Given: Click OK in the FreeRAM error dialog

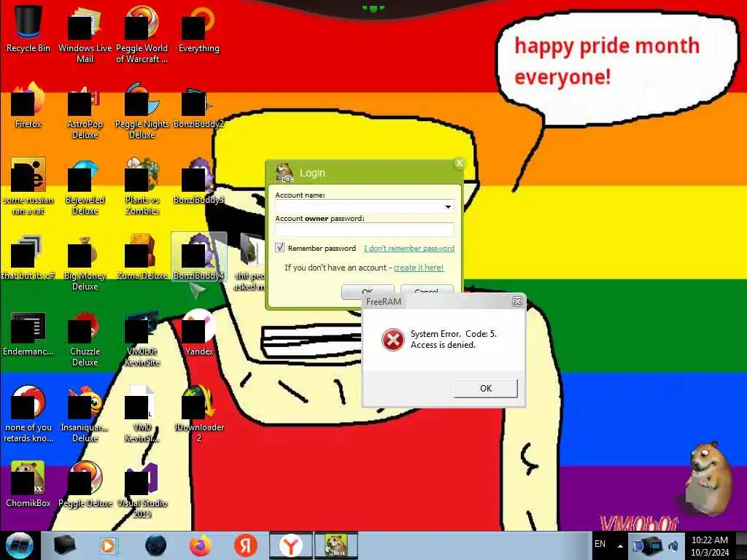Looking at the screenshot, I should tap(485, 388).
